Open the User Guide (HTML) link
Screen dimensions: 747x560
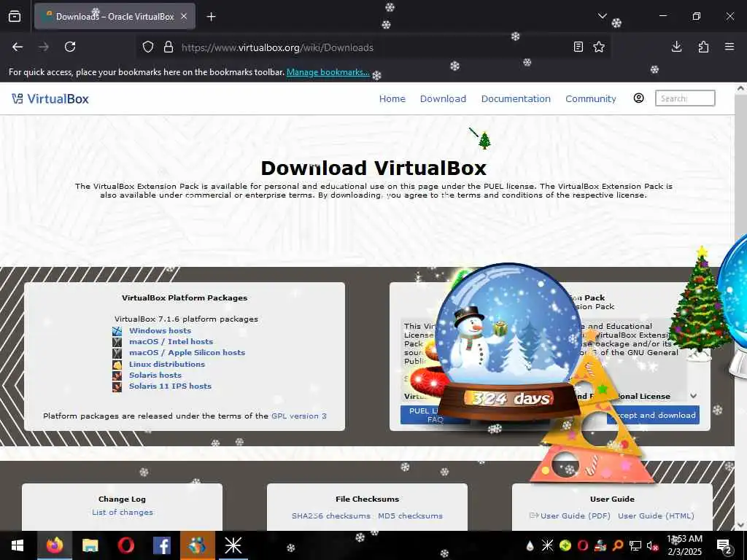pyautogui.click(x=656, y=516)
